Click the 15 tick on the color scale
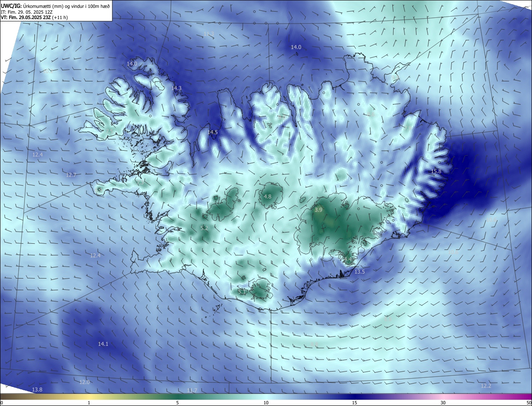532x406 pixels. [355, 403]
